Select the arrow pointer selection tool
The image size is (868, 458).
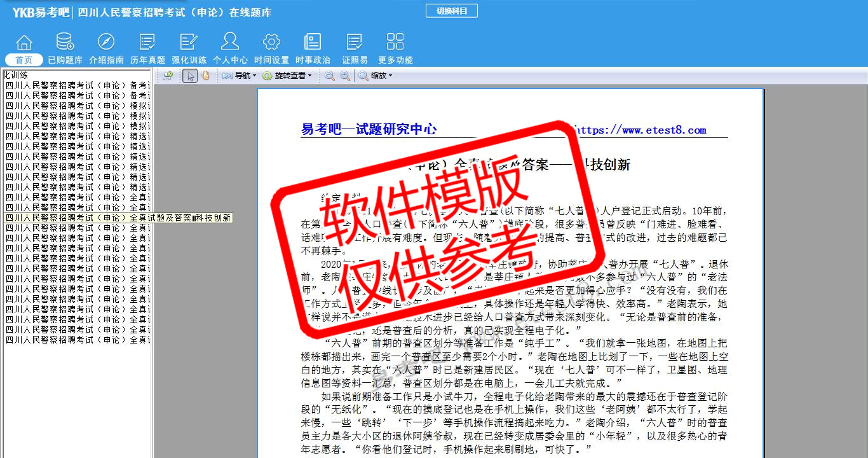coord(189,76)
